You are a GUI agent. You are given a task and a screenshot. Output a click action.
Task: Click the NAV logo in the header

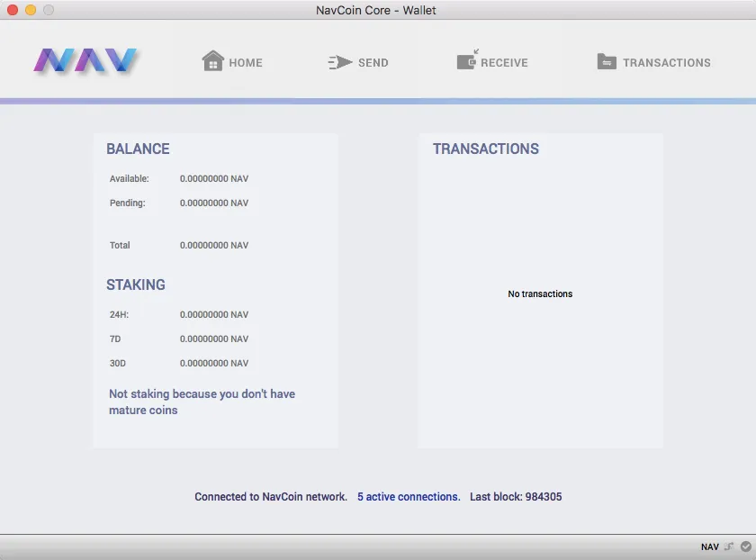click(x=85, y=61)
